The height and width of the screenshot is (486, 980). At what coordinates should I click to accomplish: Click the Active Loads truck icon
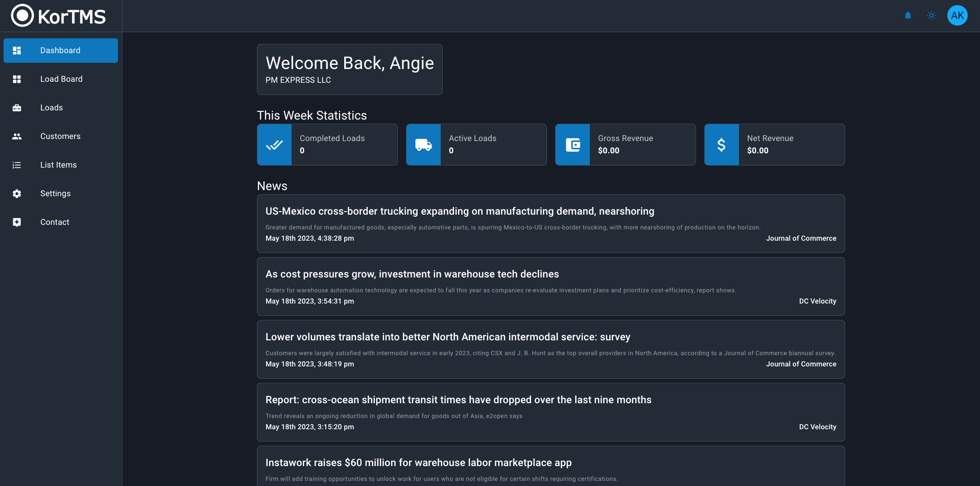(423, 145)
